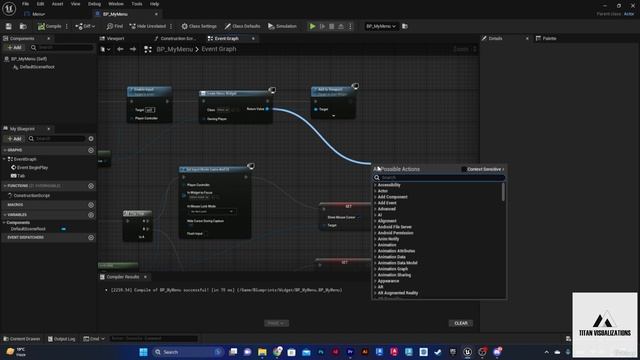Toggle Hide Cursor During Capture checkbox on node
640x360 pixels.
(190, 226)
